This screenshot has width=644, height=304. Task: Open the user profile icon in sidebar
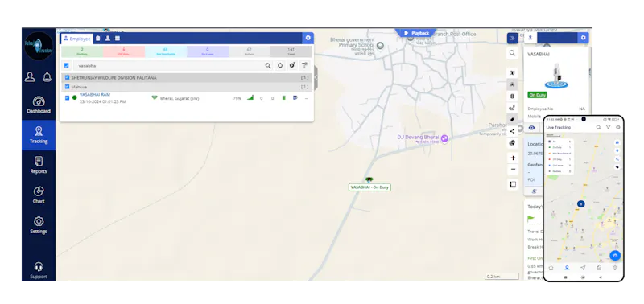(x=30, y=77)
